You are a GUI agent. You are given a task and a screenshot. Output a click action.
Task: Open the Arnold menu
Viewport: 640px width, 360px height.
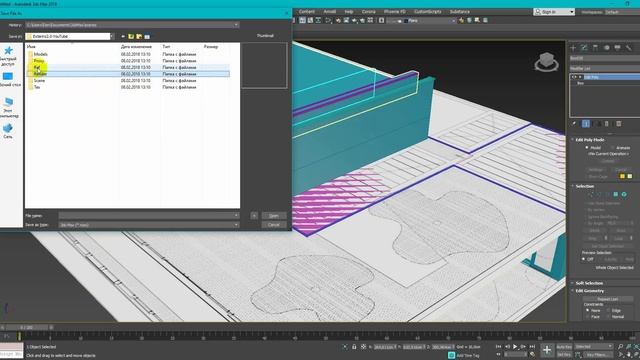(330, 12)
